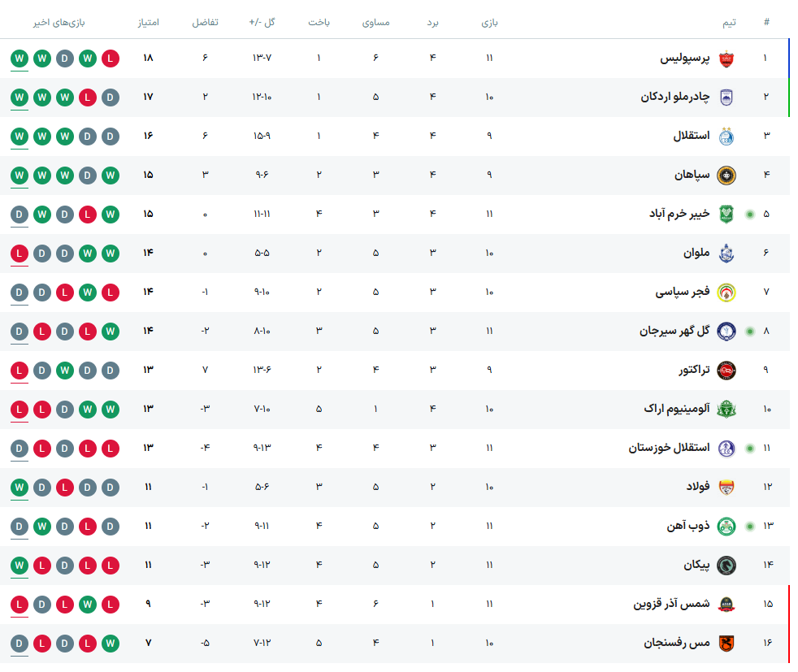This screenshot has width=798, height=672.
Task: Click Tractor's red L recent result badge
Action: tap(20, 371)
